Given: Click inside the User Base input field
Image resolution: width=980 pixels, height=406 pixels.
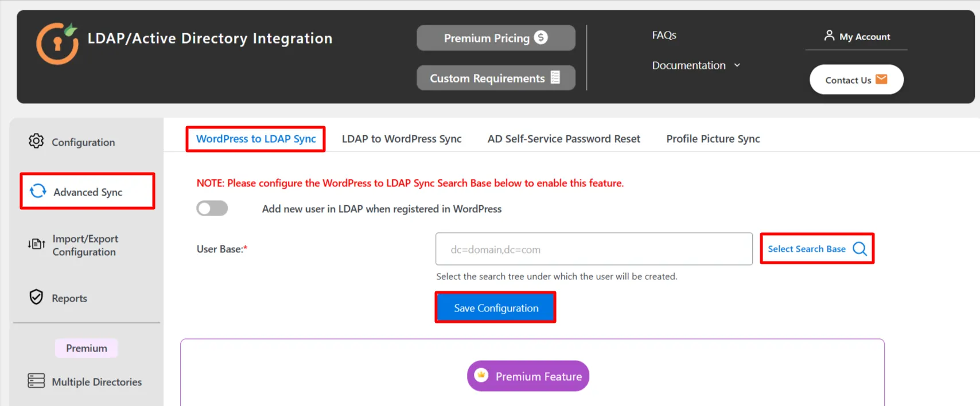Looking at the screenshot, I should click(x=594, y=249).
